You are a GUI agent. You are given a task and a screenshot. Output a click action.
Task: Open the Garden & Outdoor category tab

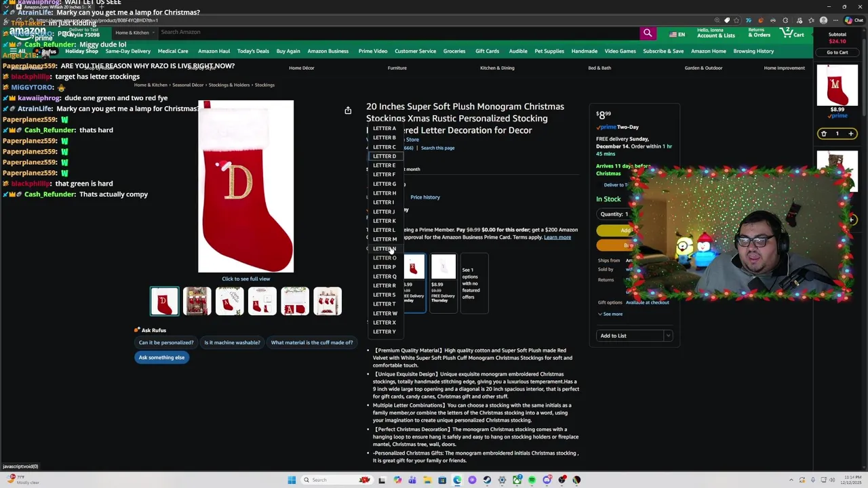pyautogui.click(x=703, y=68)
